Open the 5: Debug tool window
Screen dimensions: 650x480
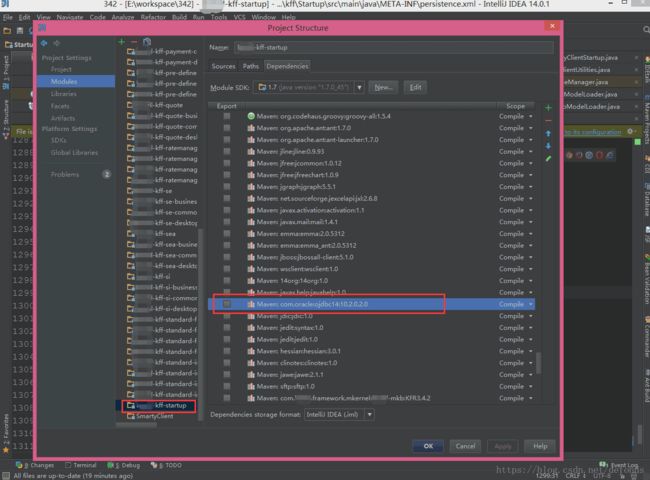[x=124, y=465]
